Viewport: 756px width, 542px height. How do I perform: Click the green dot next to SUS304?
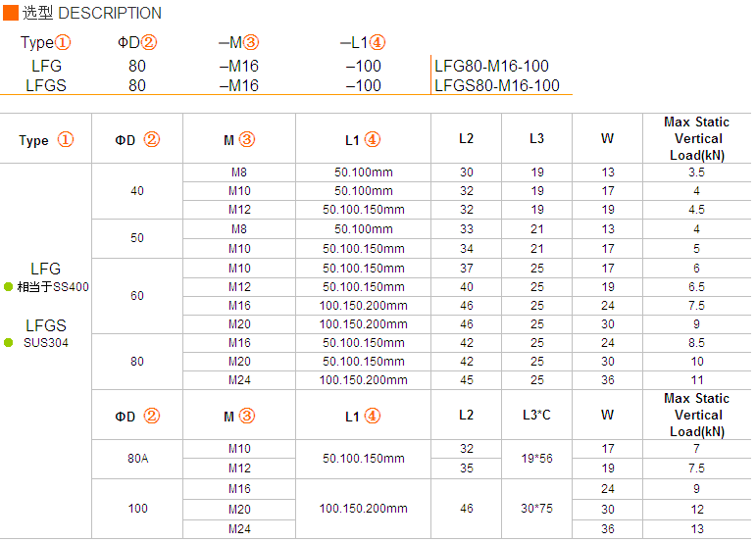point(8,342)
